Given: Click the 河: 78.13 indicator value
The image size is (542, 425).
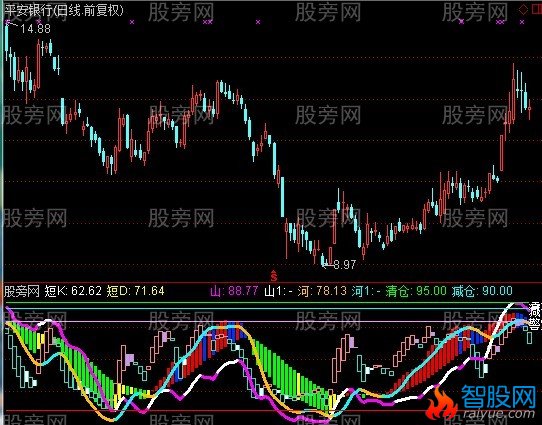Looking at the screenshot, I should coord(322,291).
